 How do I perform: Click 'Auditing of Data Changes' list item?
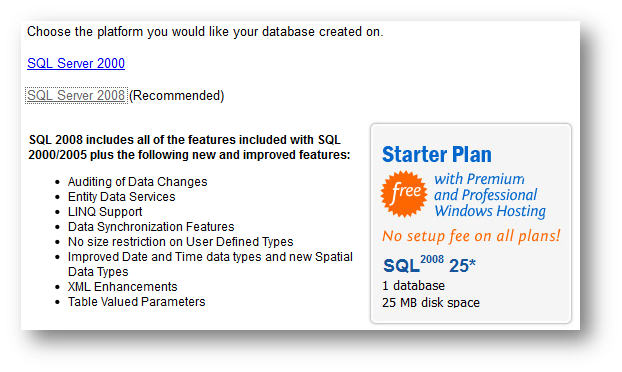click(137, 182)
